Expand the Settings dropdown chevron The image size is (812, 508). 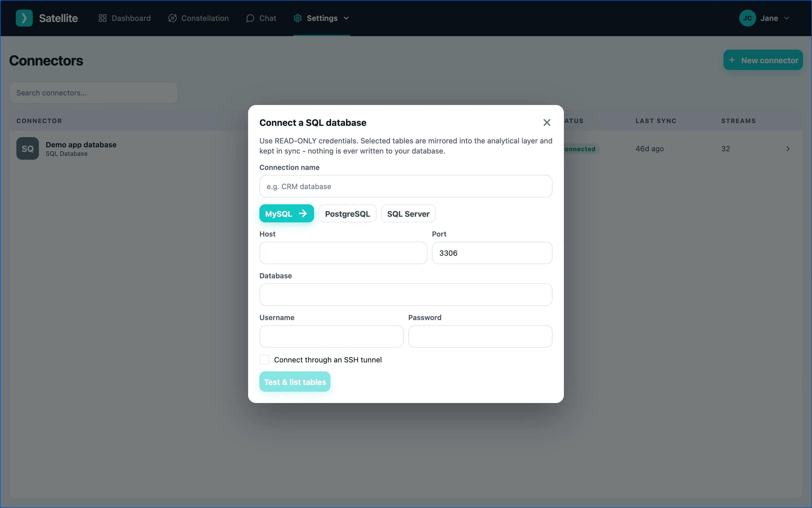[346, 18]
